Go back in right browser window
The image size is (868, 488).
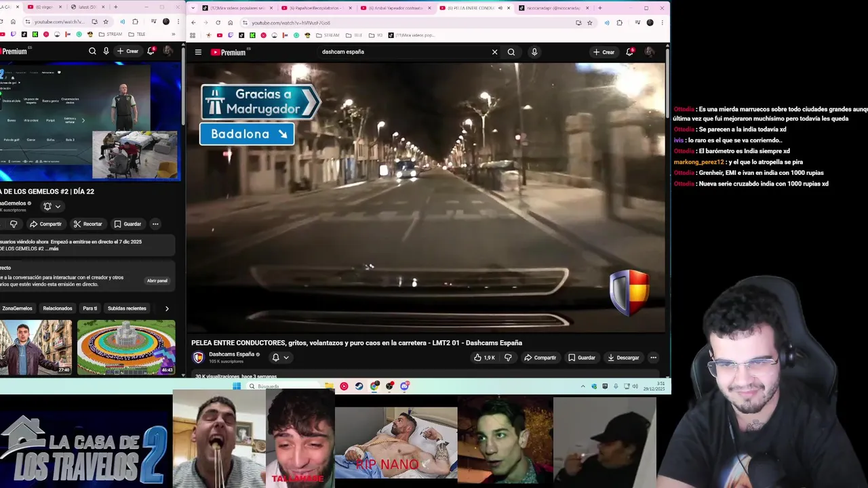[x=193, y=22]
